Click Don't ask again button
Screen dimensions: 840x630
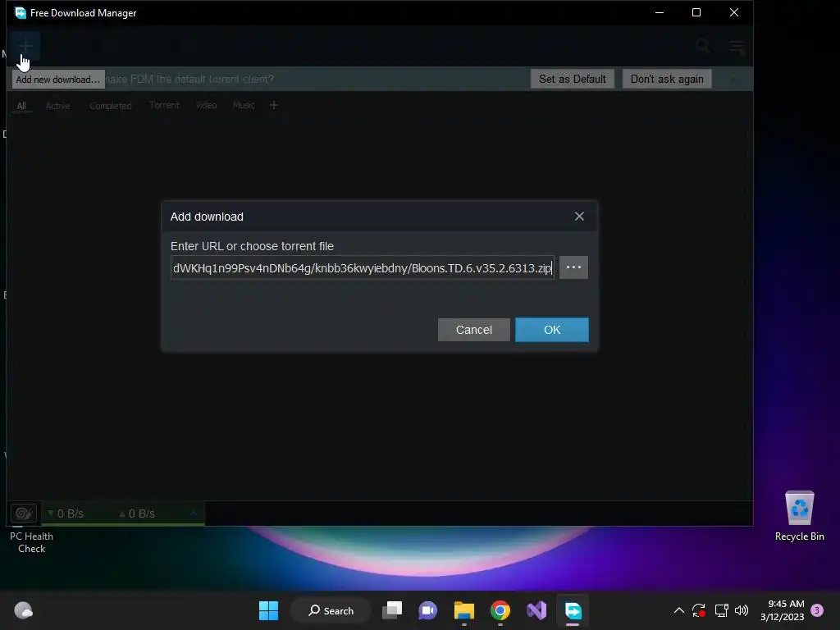click(x=667, y=79)
